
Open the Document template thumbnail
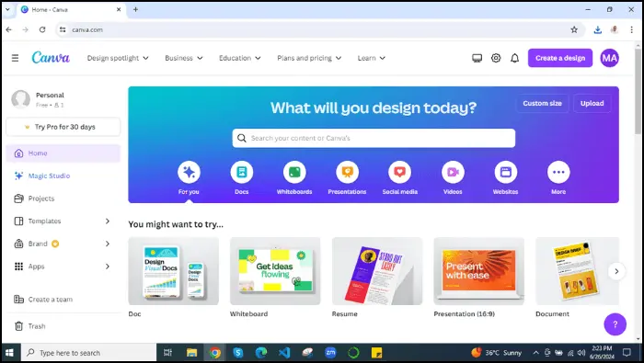(577, 271)
